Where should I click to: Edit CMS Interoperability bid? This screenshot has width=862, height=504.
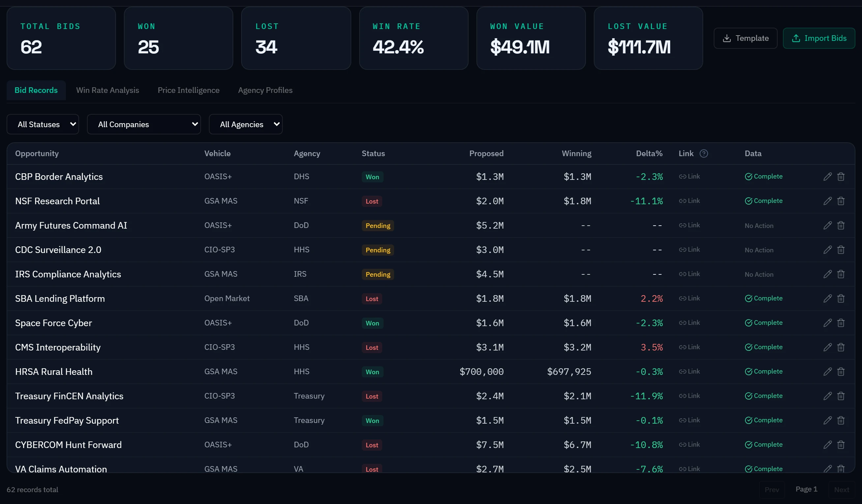[x=827, y=348]
